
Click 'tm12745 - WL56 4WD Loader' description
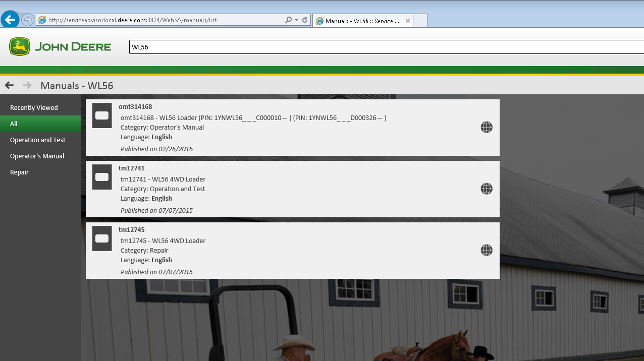tap(163, 240)
